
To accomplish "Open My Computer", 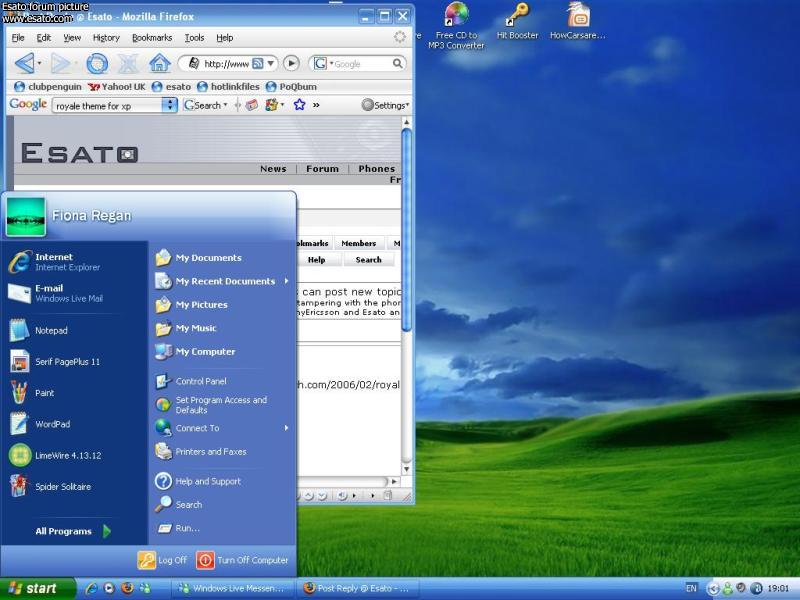I will 195,352.
